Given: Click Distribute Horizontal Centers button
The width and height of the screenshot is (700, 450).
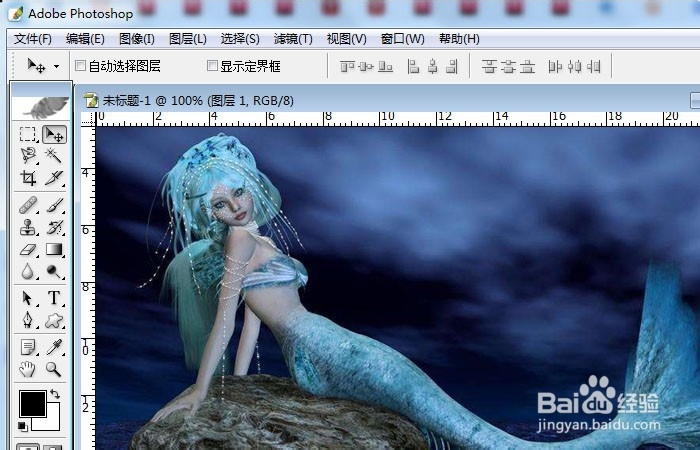Looking at the screenshot, I should pos(574,67).
